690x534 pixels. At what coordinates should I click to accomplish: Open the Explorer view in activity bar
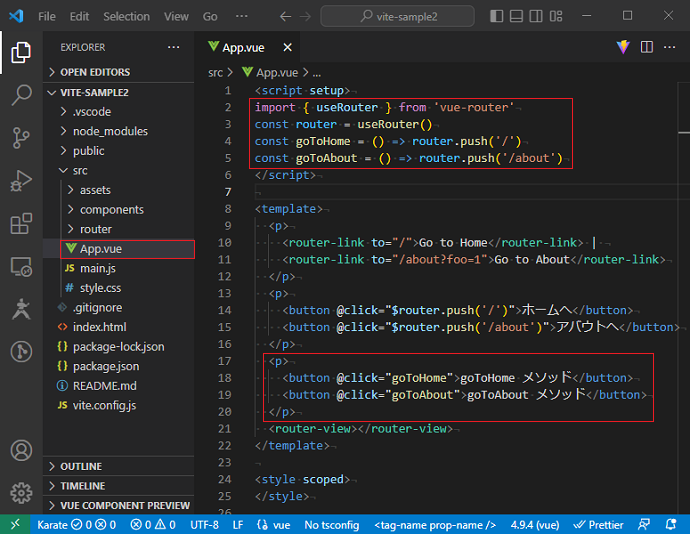coord(21,52)
